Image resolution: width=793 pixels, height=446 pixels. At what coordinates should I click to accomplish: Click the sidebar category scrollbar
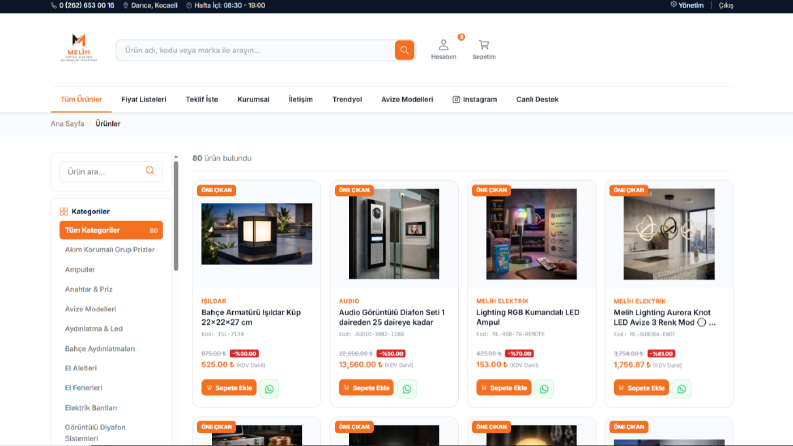(176, 216)
